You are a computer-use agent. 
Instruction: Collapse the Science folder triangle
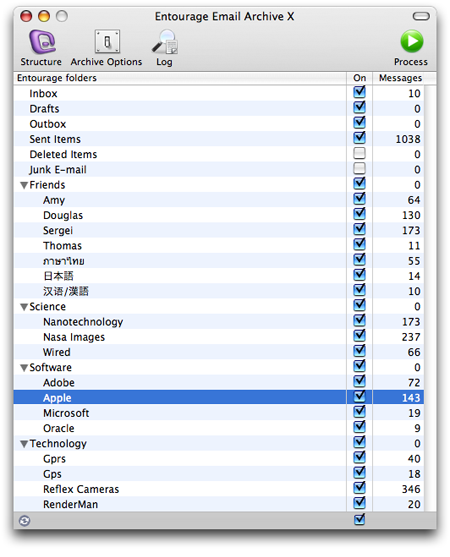[x=24, y=307]
